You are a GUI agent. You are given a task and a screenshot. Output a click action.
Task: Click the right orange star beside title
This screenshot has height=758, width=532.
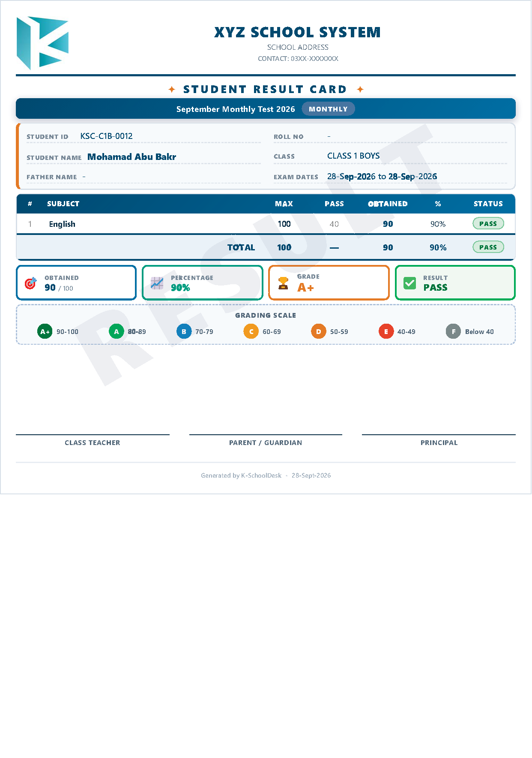click(x=360, y=89)
